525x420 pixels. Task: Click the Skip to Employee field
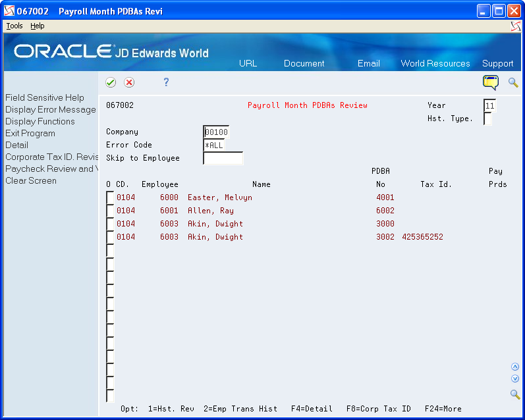click(223, 158)
